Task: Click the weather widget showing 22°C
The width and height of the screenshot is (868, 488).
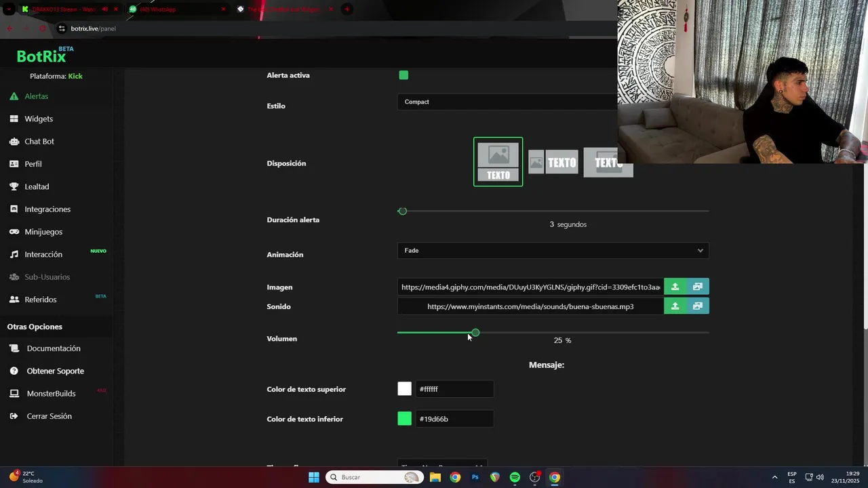Action: click(27, 477)
